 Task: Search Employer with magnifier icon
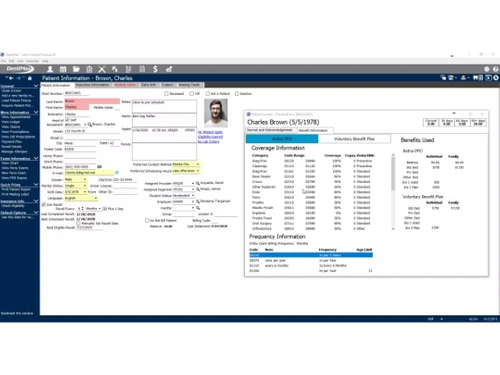198,201
